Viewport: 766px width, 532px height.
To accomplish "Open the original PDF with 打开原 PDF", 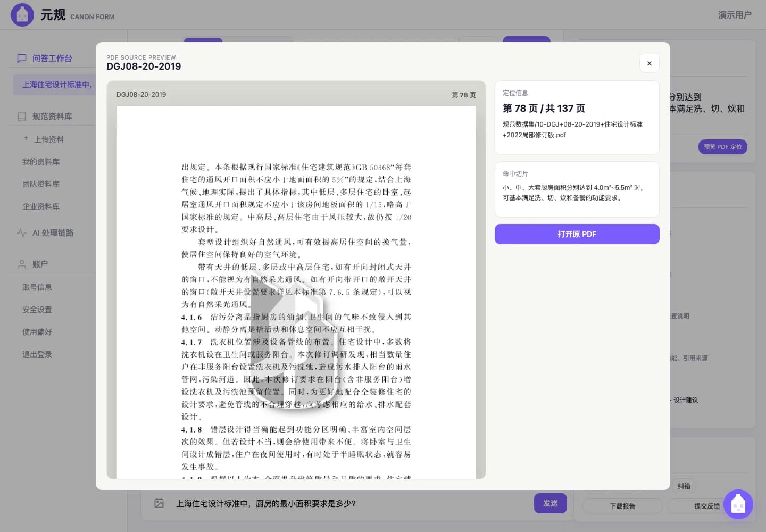I will (577, 234).
